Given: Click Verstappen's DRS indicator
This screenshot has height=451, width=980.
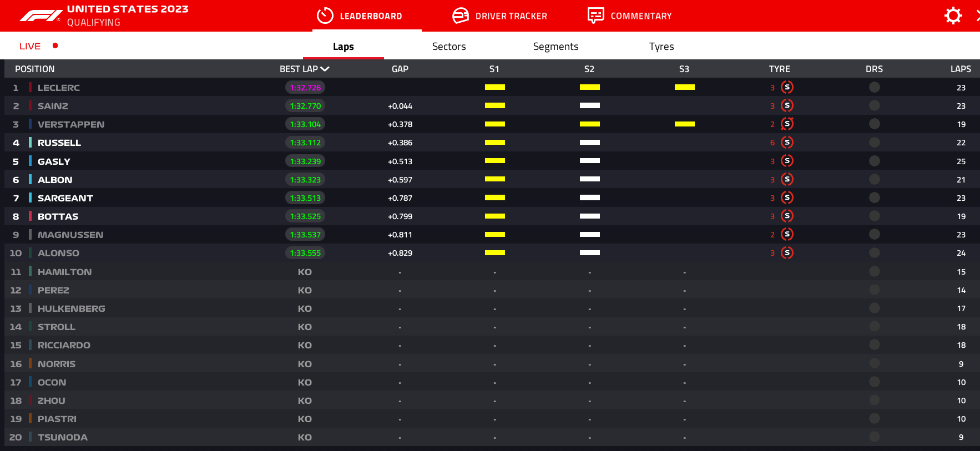Looking at the screenshot, I should (875, 124).
